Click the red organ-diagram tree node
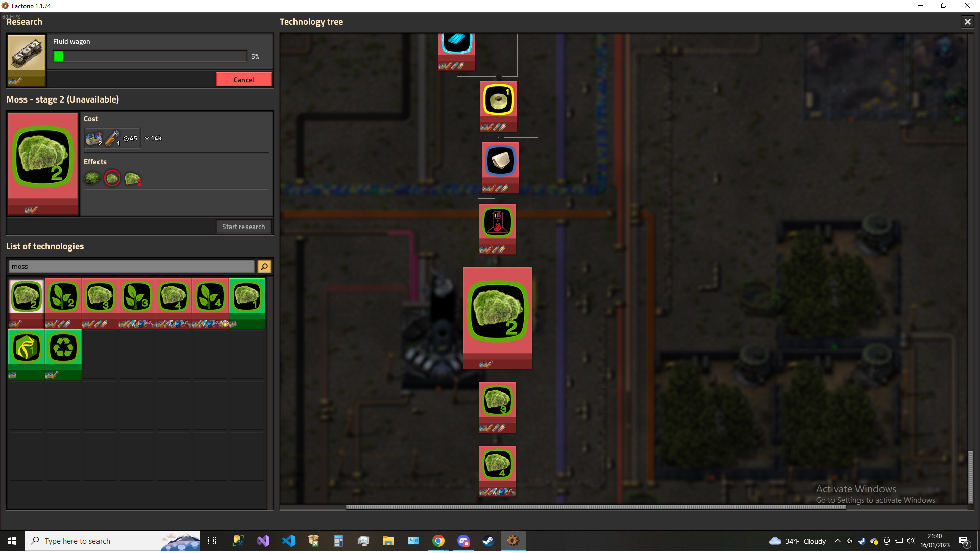The height and width of the screenshot is (553, 980). coord(498,229)
